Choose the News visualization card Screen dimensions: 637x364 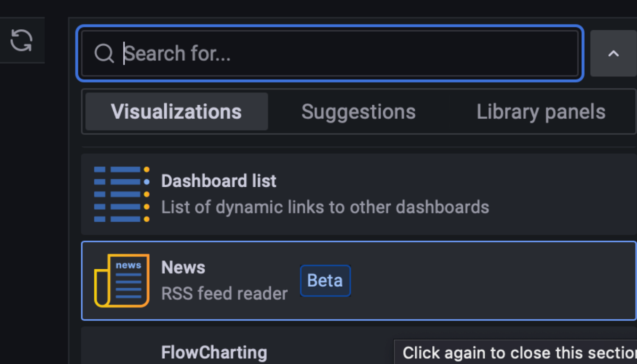[359, 281]
